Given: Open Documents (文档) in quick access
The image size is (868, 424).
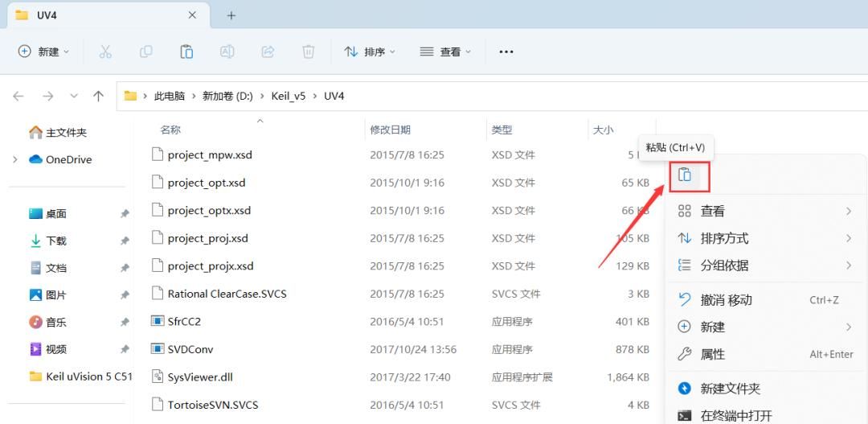Looking at the screenshot, I should click(47, 268).
